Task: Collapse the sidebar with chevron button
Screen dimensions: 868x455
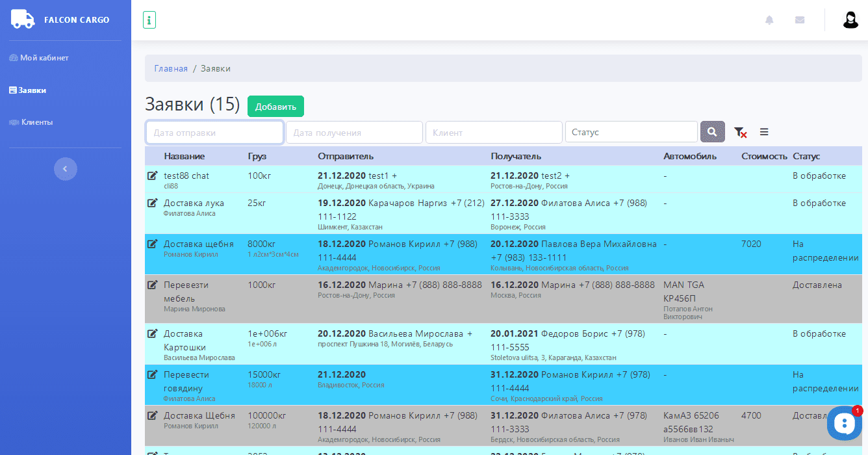Action: 65,169
